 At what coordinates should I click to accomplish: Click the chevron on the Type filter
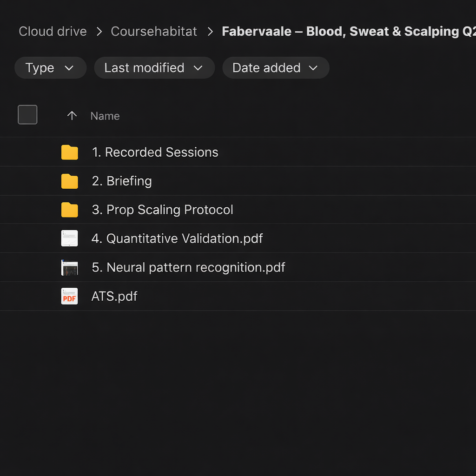(x=70, y=68)
